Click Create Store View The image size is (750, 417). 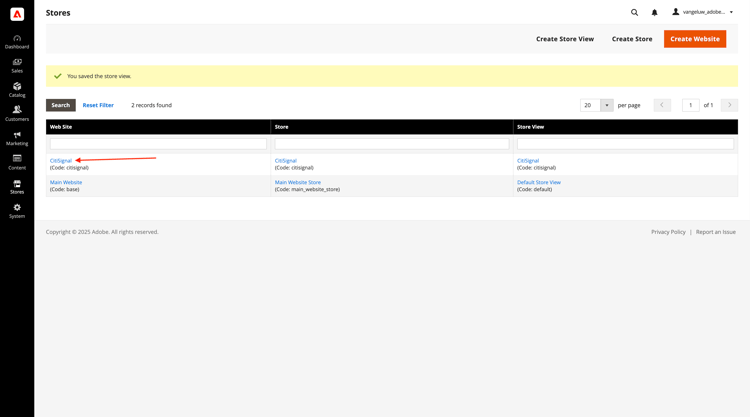pyautogui.click(x=565, y=39)
